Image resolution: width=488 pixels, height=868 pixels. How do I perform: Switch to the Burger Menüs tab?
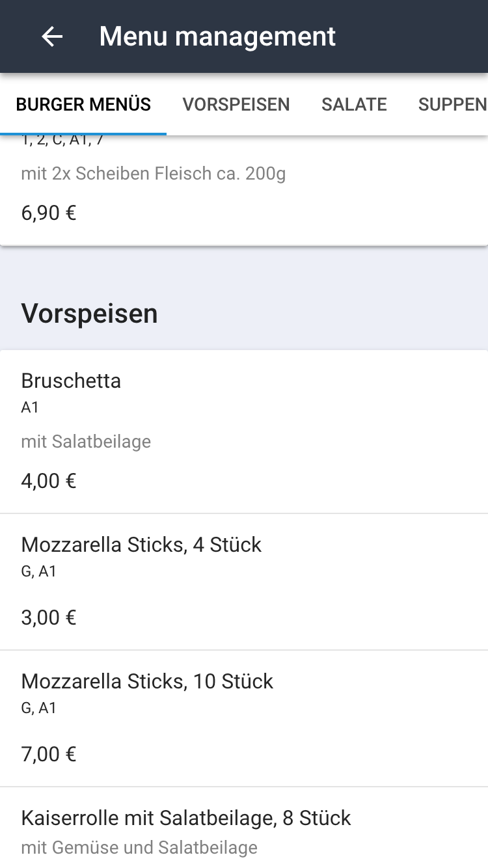(83, 104)
